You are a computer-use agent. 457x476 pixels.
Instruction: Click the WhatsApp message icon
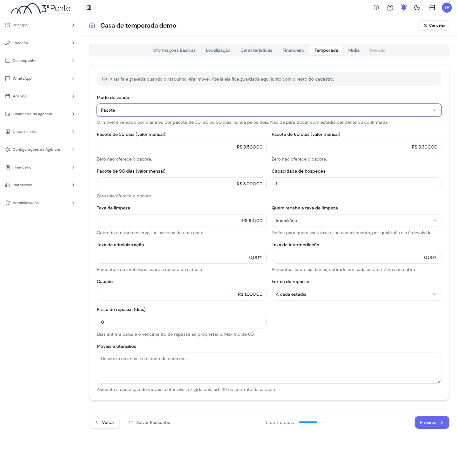click(x=8, y=78)
